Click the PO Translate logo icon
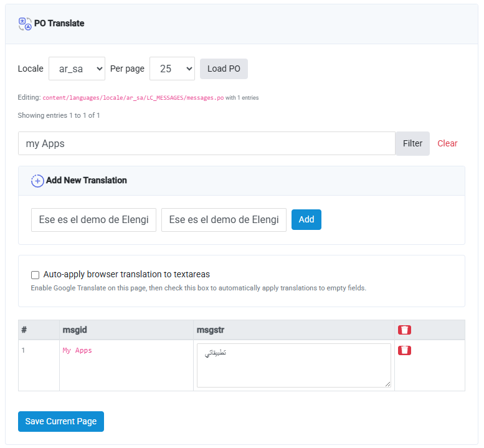 25,24
